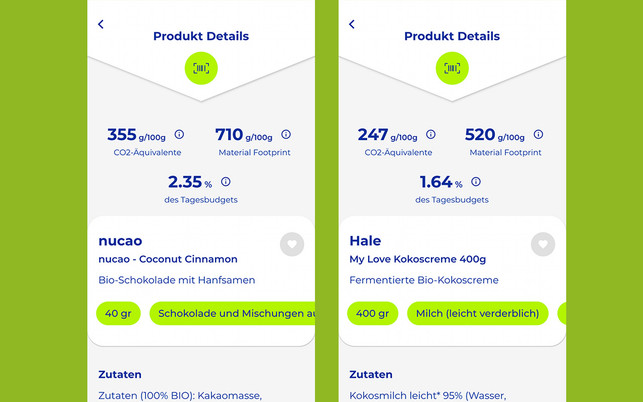
Task: Favorite the Hale Kokoscreme with heart
Action: [542, 243]
